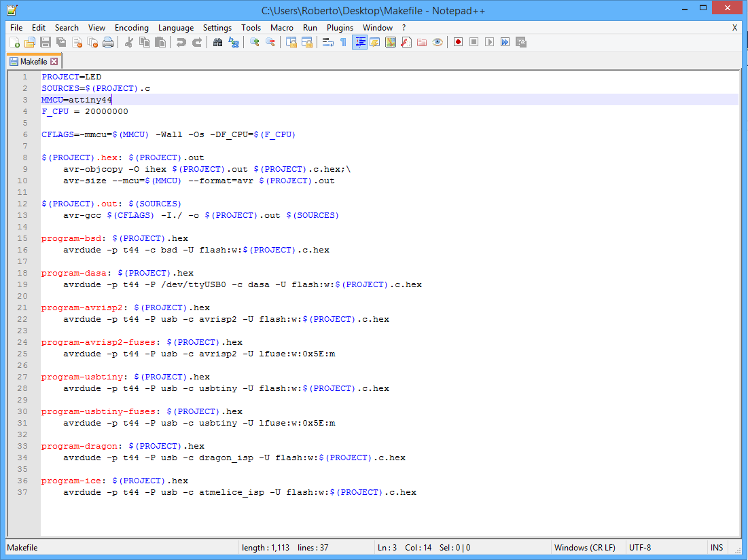Play the recorded macro using playback icon

[x=489, y=42]
